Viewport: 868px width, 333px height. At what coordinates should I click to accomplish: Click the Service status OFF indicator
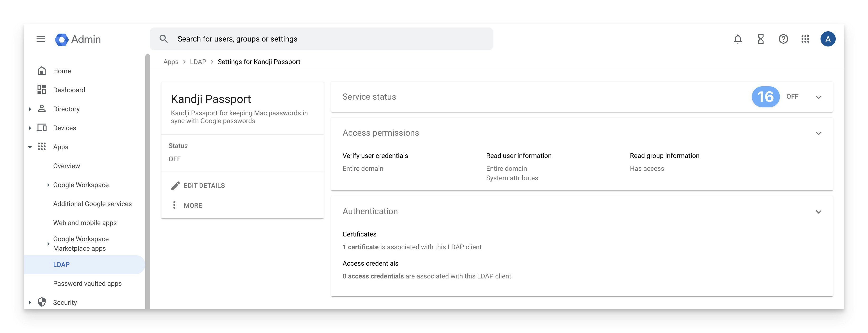tap(792, 97)
